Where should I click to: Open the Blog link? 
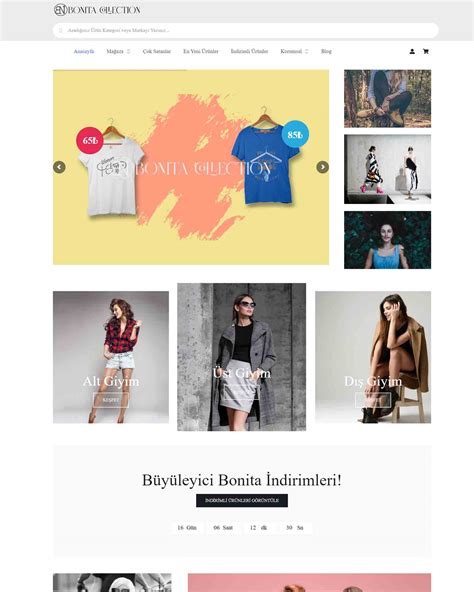(x=326, y=51)
